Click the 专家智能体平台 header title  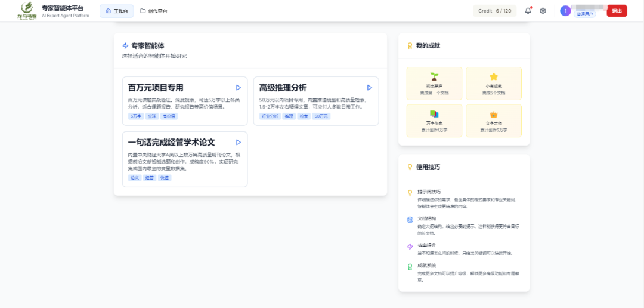pyautogui.click(x=63, y=8)
